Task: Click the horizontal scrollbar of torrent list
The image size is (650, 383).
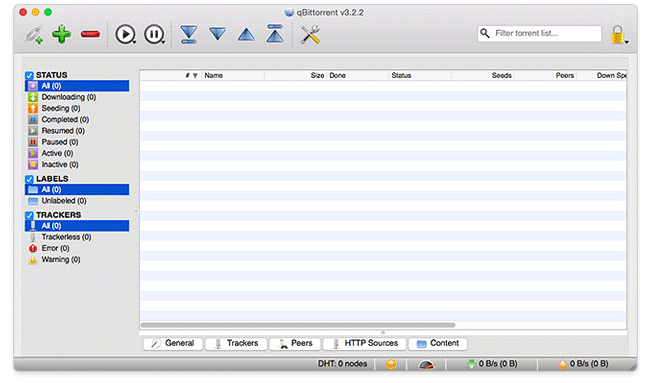Action: click(x=298, y=325)
